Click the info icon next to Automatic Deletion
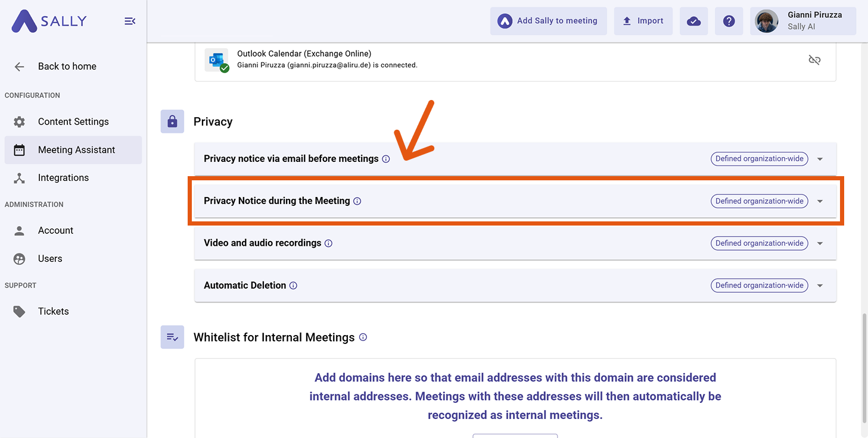This screenshot has height=438, width=868. tap(293, 285)
